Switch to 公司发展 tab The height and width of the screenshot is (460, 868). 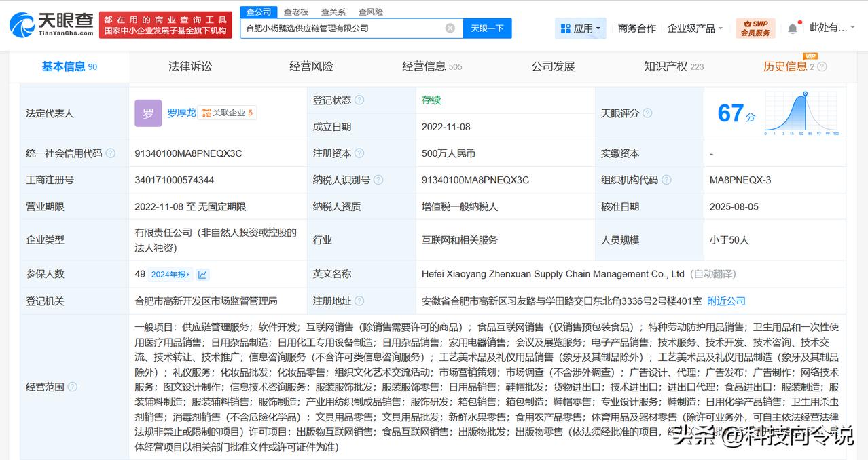point(553,66)
